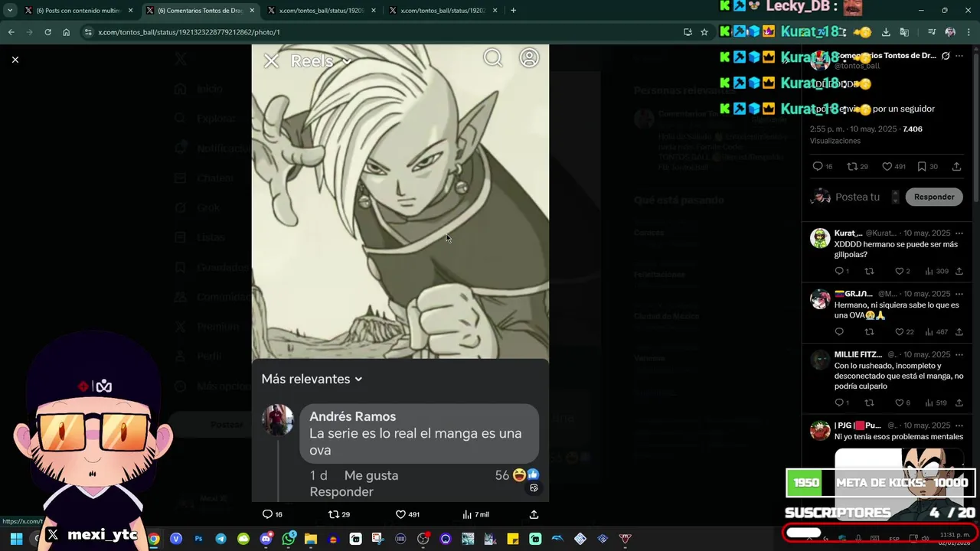Viewport: 980px width, 551px height.
Task: More options on PJG's reply
Action: [959, 425]
